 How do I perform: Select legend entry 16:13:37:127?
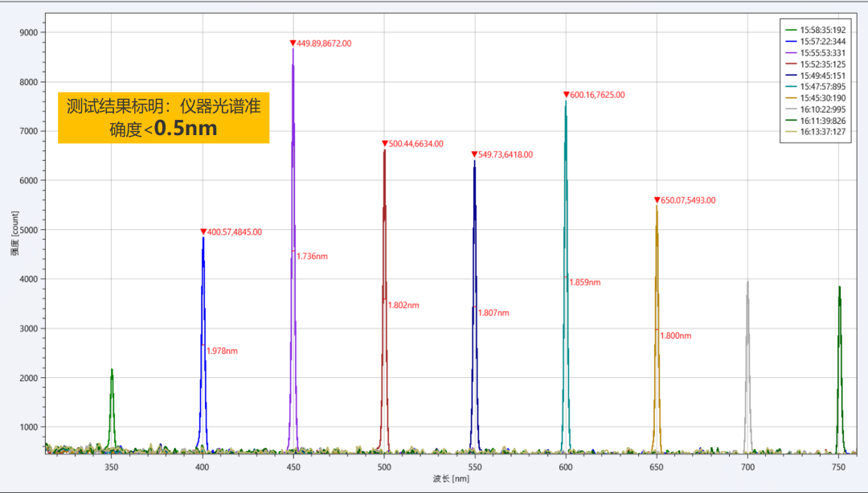tap(816, 132)
